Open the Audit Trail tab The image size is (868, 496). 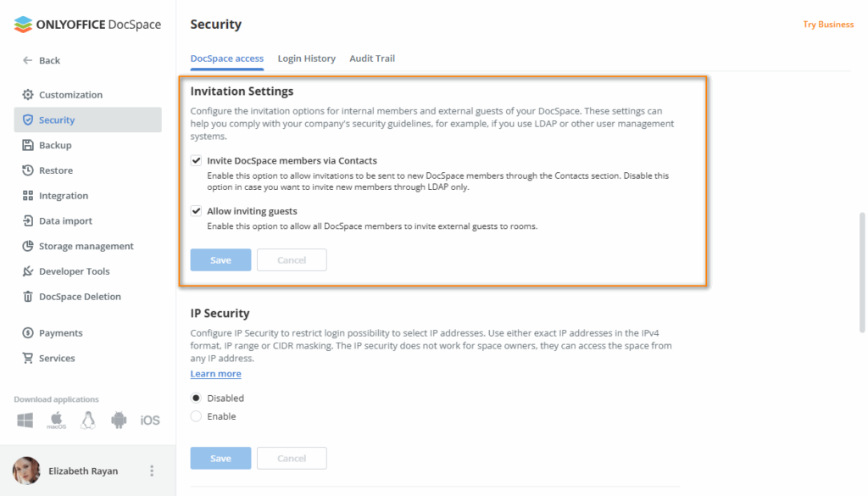(x=371, y=59)
